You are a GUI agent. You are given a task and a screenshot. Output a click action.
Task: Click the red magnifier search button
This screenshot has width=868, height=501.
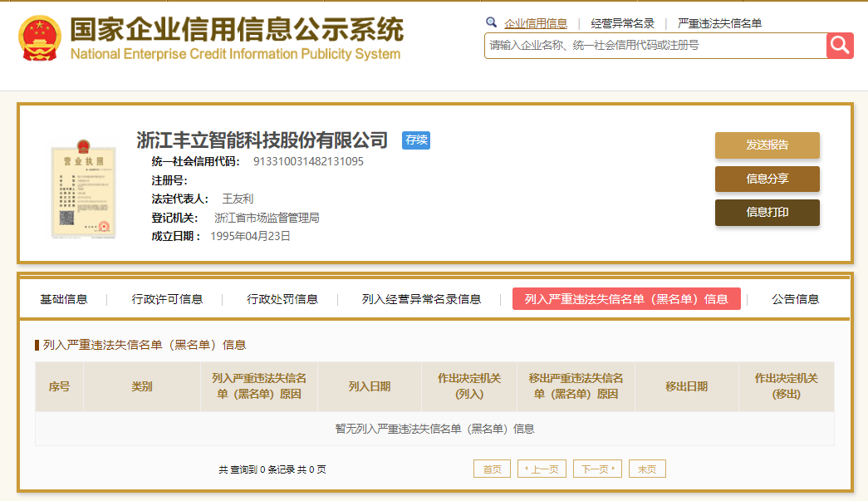click(840, 46)
